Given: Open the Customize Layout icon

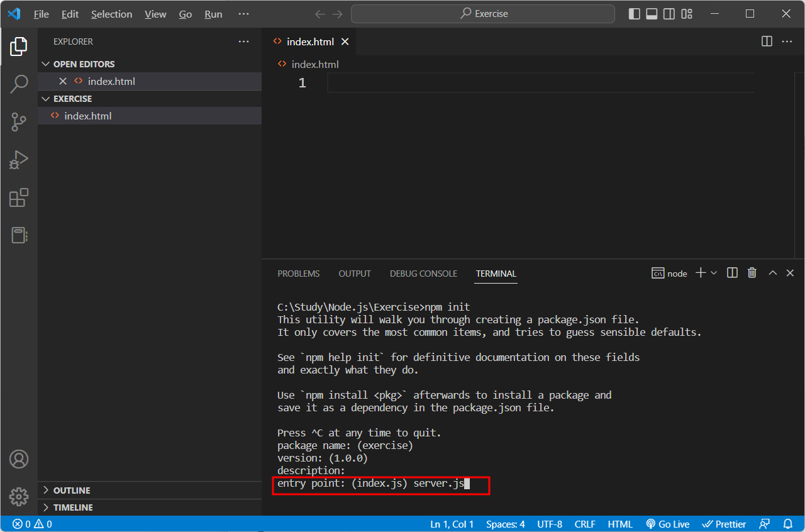Looking at the screenshot, I should coord(687,14).
